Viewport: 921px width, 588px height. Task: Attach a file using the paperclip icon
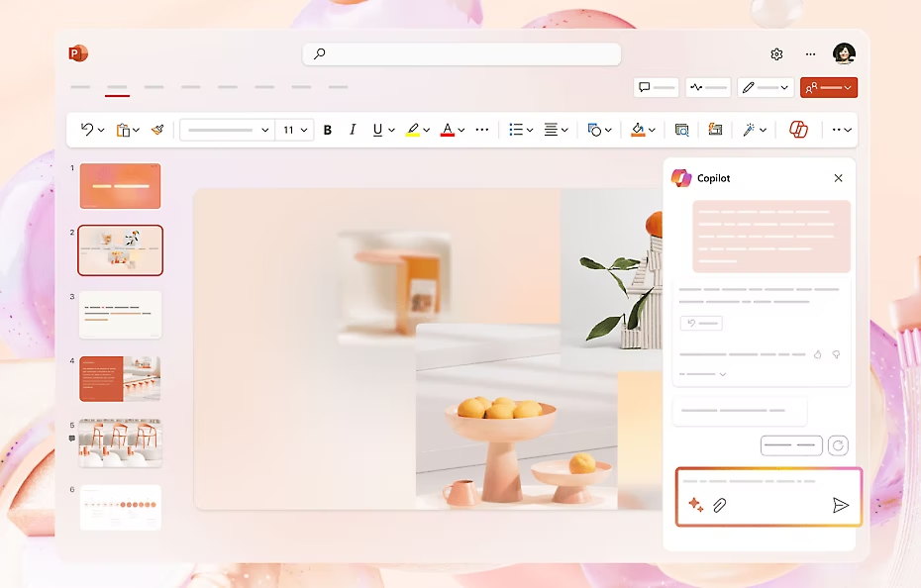point(720,505)
